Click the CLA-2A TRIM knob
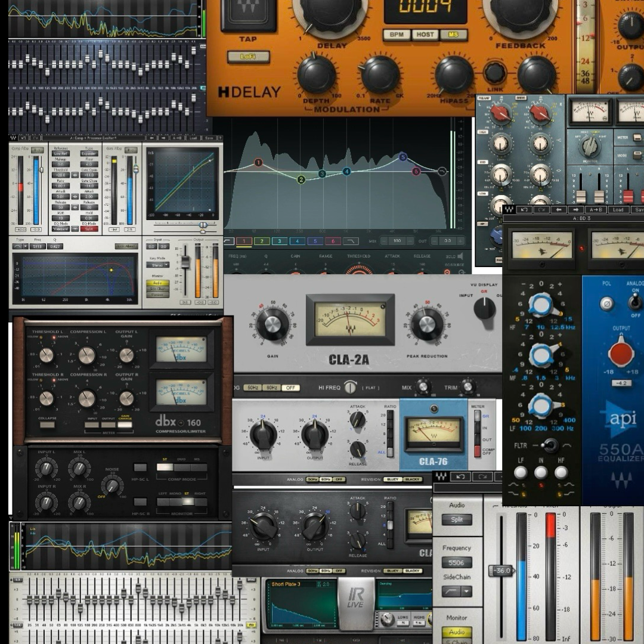Viewport: 644px width, 644px height. coord(467,387)
